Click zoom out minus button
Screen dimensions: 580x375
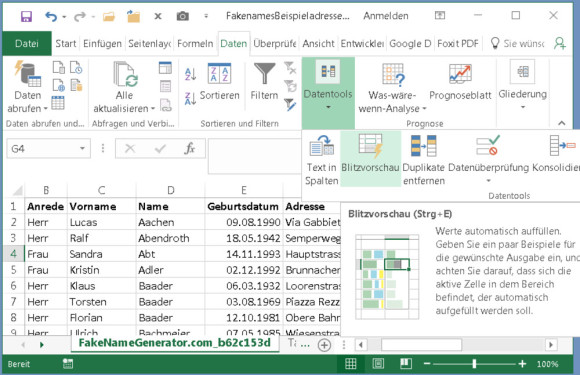point(427,364)
